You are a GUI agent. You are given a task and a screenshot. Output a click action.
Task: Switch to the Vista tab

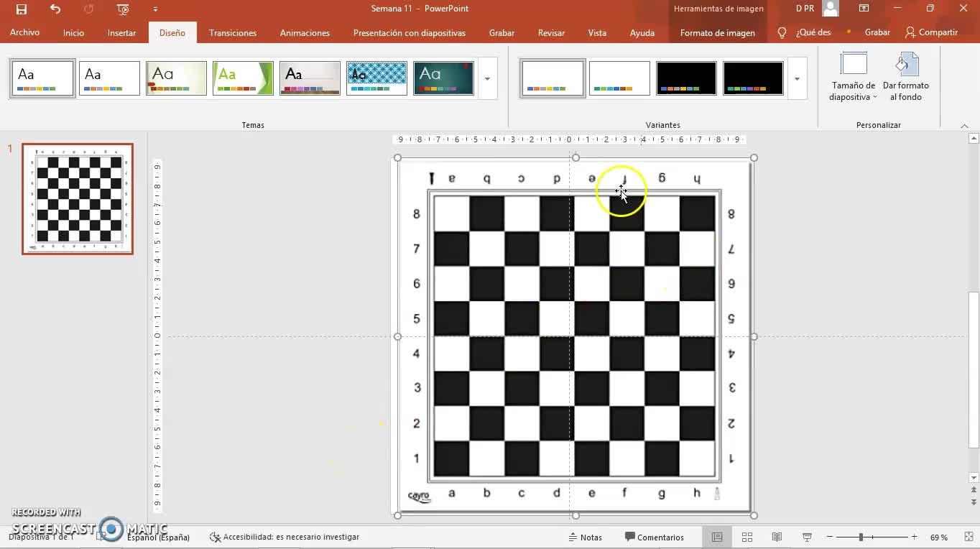coord(597,32)
